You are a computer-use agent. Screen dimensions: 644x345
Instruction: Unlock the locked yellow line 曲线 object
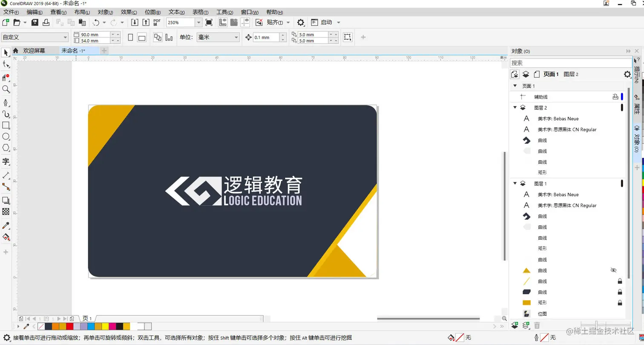pos(620,281)
